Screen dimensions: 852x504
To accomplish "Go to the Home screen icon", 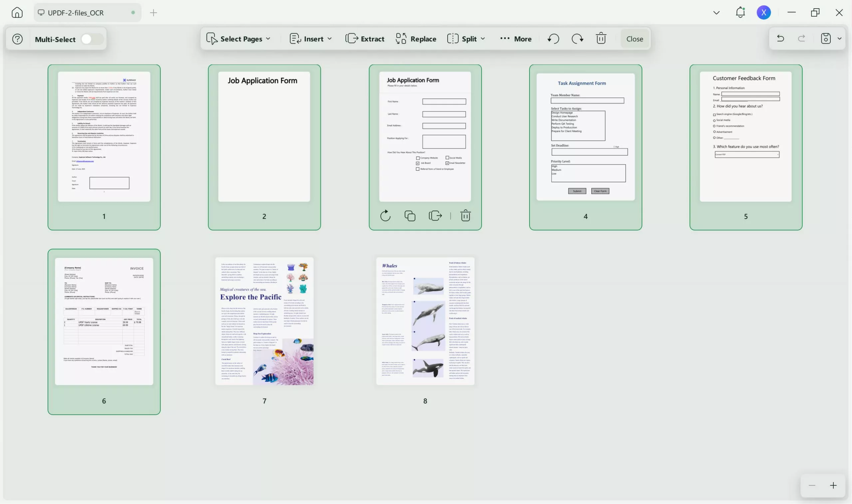I will click(x=17, y=12).
